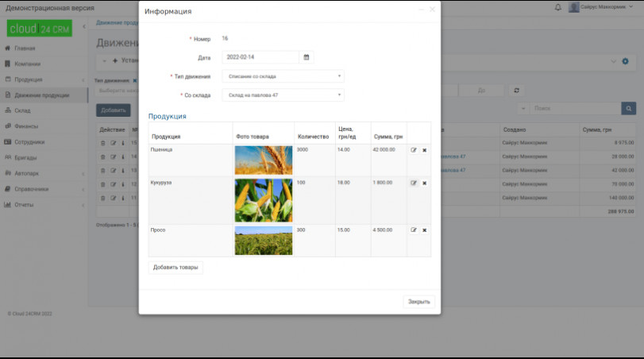Open the Со склада warehouse dropdown
Image resolution: width=644 pixels, height=359 pixels.
coord(283,95)
